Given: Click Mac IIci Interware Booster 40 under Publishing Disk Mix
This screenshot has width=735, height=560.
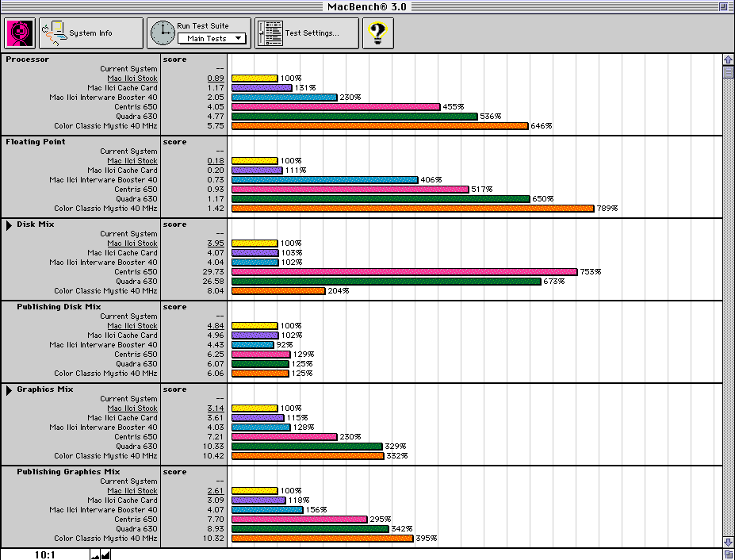Looking at the screenshot, I should pyautogui.click(x=104, y=345).
